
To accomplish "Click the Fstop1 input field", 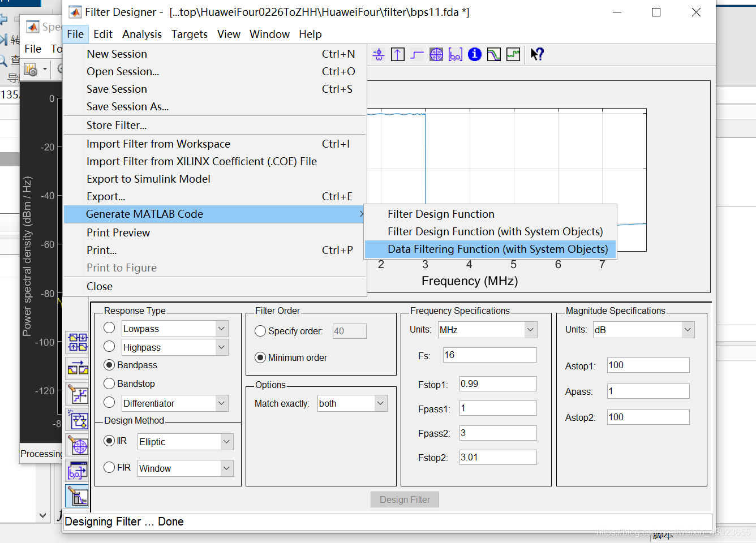I will pos(498,384).
